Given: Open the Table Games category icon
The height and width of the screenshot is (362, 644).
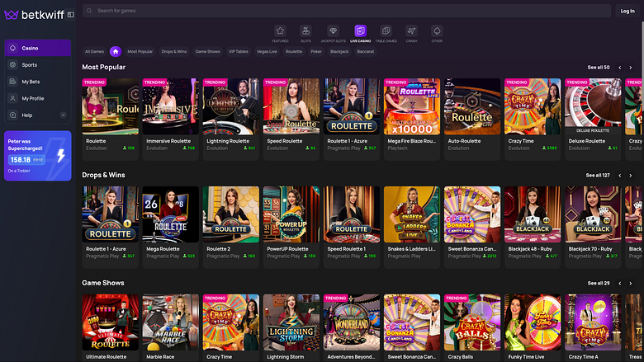Looking at the screenshot, I should pyautogui.click(x=386, y=31).
